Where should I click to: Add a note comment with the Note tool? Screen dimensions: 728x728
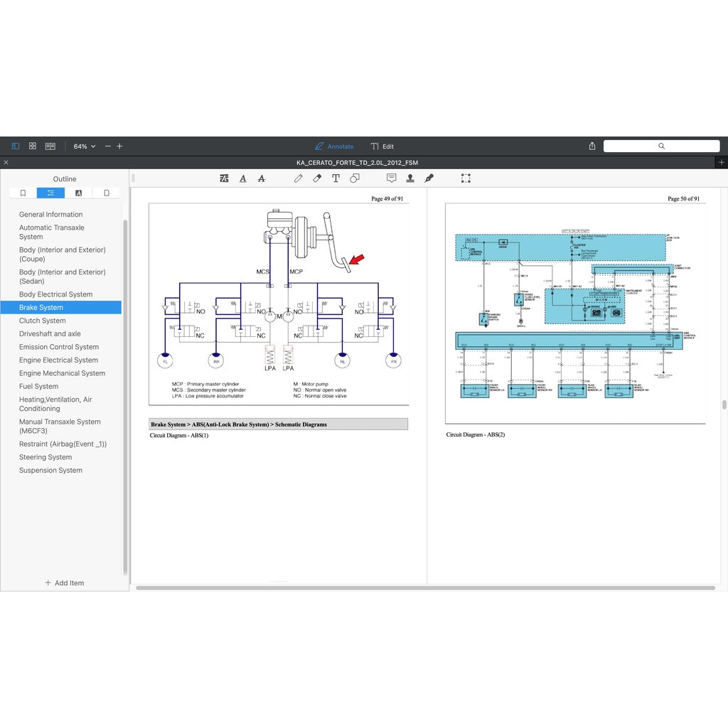[391, 178]
